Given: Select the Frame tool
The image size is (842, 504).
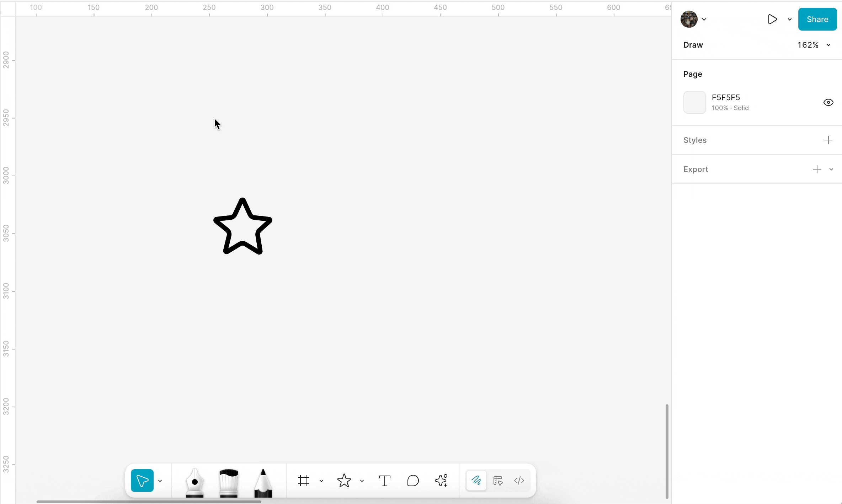Looking at the screenshot, I should coord(304,481).
